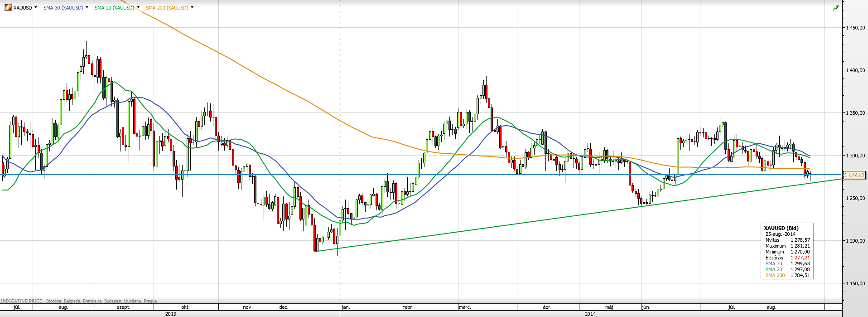Click the Bezárás label in info box
The height and width of the screenshot is (317, 868).
[x=774, y=258]
